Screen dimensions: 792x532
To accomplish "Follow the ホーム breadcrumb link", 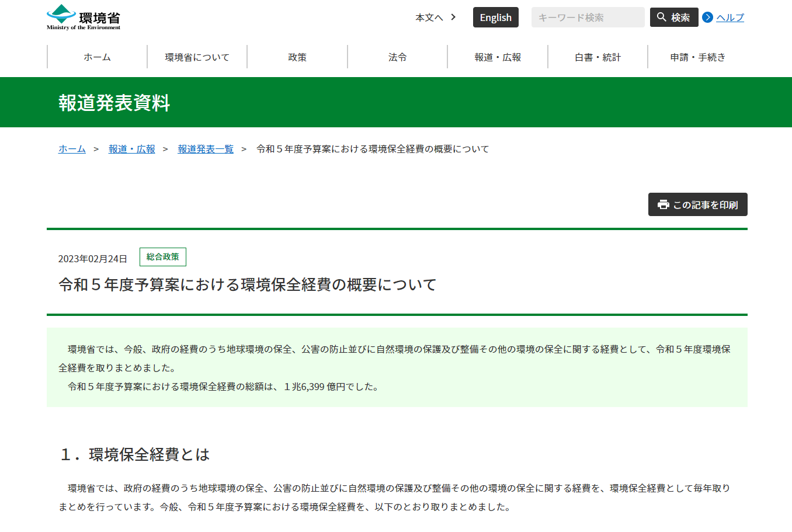I will pos(71,149).
